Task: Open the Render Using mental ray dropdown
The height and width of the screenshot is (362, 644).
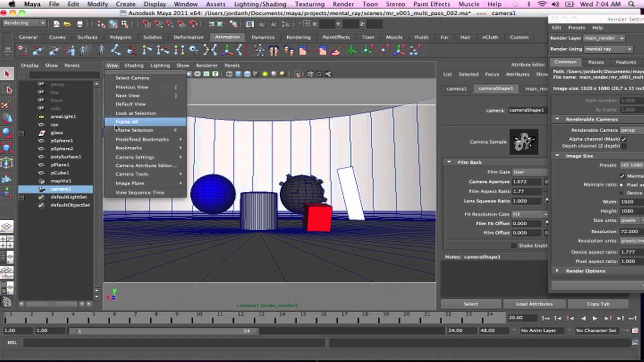Action: (608, 49)
